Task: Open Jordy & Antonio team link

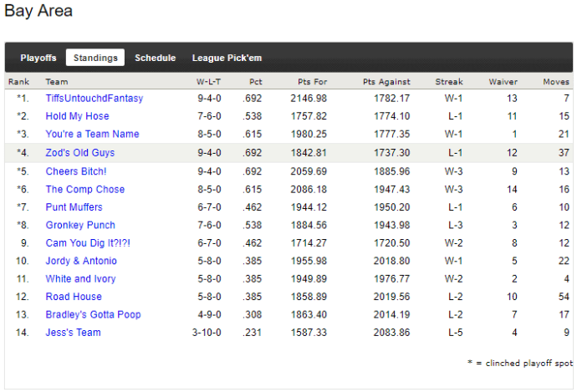Action: (x=81, y=261)
